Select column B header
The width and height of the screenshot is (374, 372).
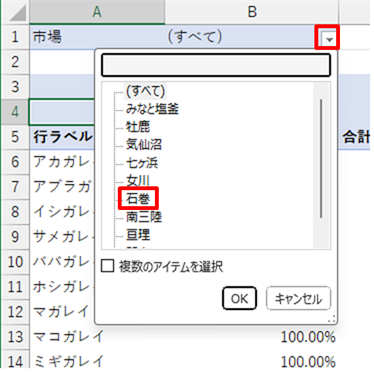tap(252, 12)
